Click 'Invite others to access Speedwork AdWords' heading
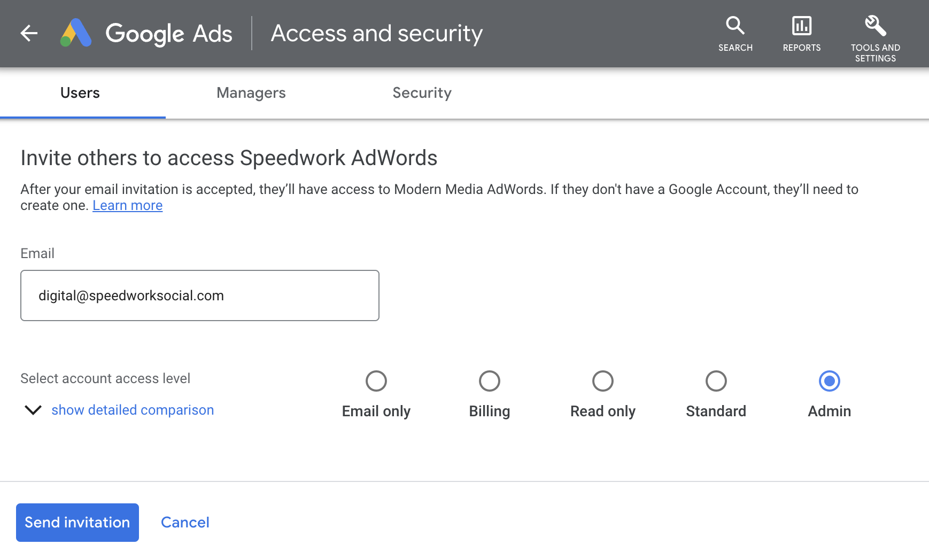Viewport: 929px width, 560px height. (x=229, y=158)
